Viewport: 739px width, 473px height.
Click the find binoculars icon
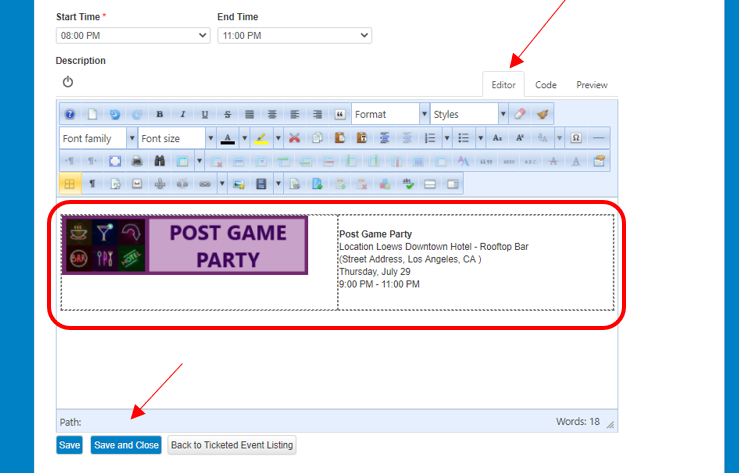pyautogui.click(x=159, y=161)
